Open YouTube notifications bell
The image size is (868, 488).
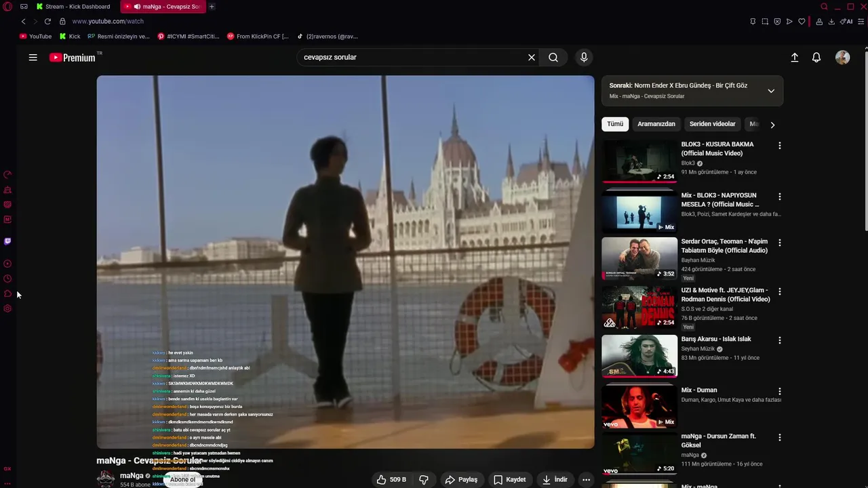tap(816, 58)
